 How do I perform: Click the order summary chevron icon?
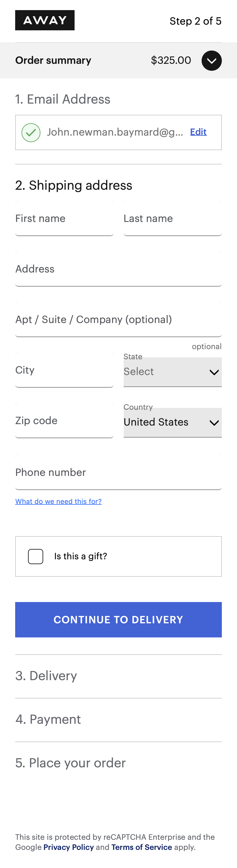pyautogui.click(x=211, y=60)
